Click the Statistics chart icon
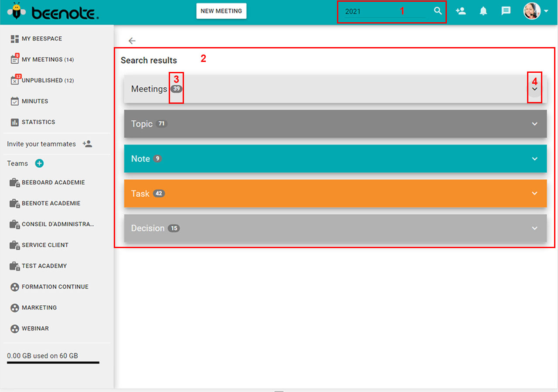 [14, 122]
